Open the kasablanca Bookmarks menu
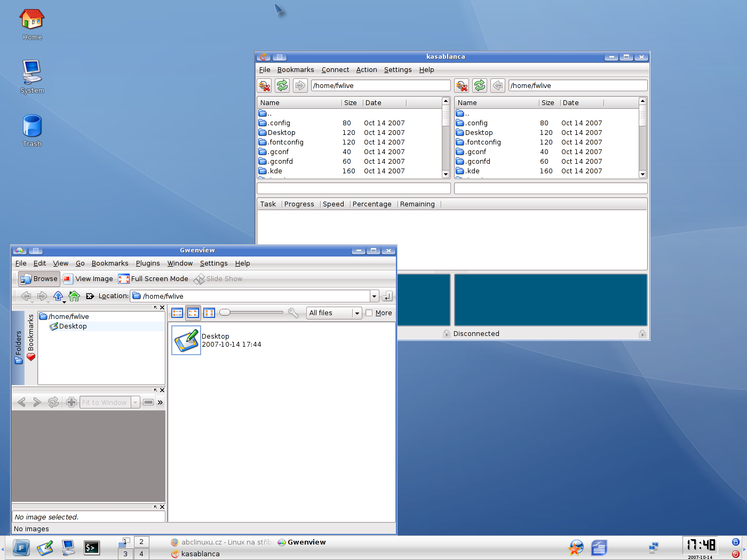The width and height of the screenshot is (747, 560). [x=296, y=70]
